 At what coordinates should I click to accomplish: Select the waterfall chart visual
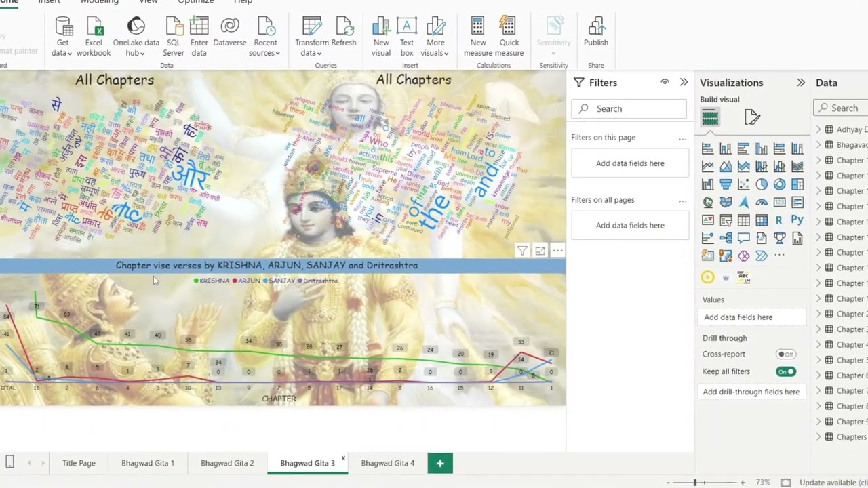tap(708, 184)
